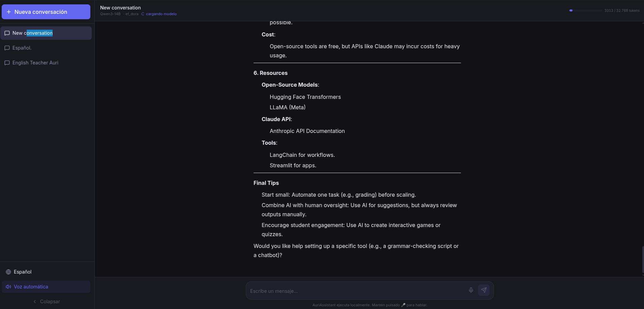The width and height of the screenshot is (644, 309).
Task: Click the Colapsar chevron arrow
Action: (x=35, y=302)
